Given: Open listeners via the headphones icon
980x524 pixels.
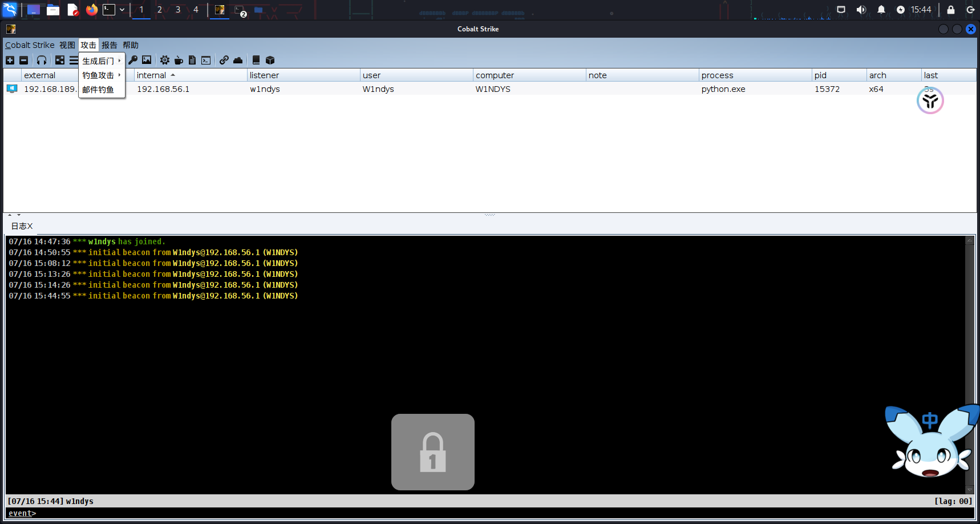Looking at the screenshot, I should tap(42, 61).
